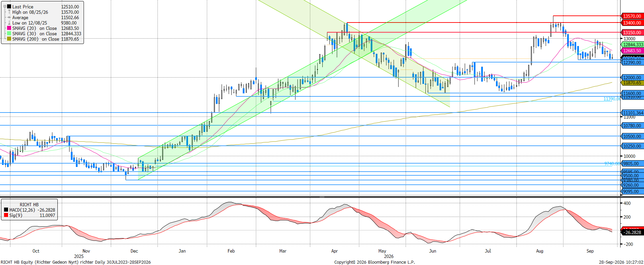Collapse the Last Price legend tree
The width and height of the screenshot is (644, 265).
(x=5, y=6)
